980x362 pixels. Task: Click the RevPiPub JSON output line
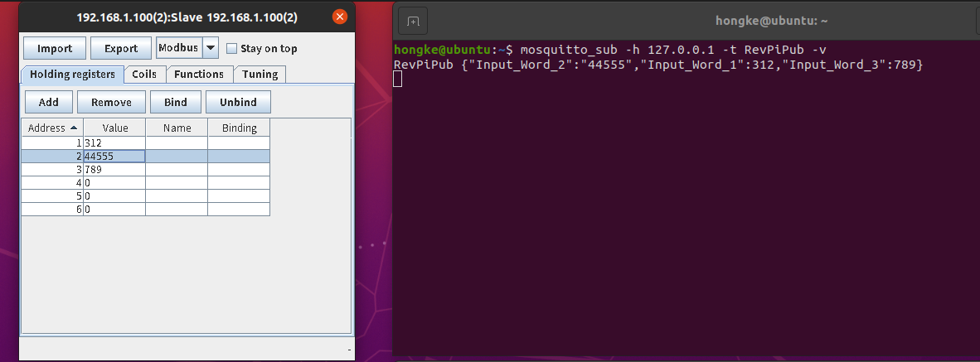click(658, 65)
